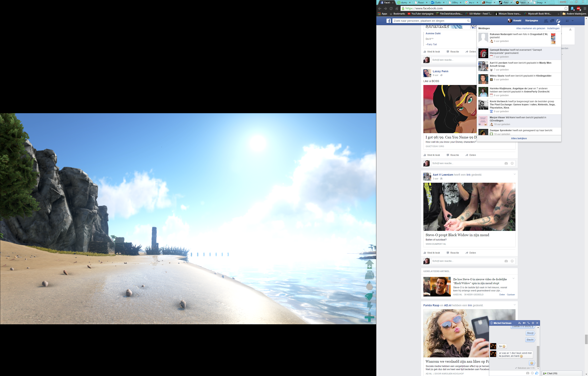Add emoticon to Steve-O post comment
This screenshot has width=588, height=376.
[512, 261]
